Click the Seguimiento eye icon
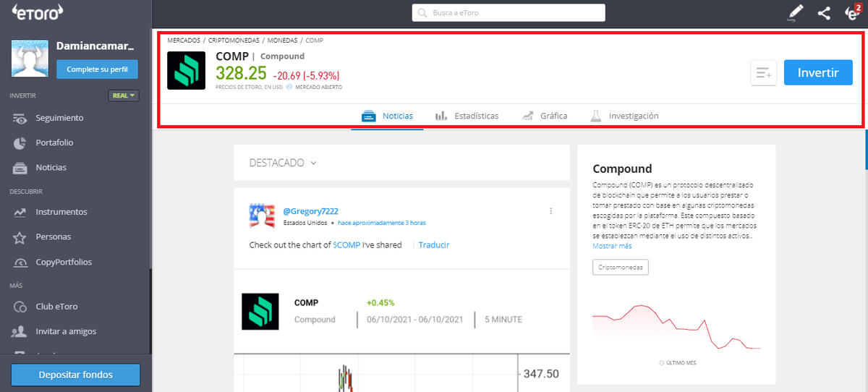The height and width of the screenshot is (392, 868). [20, 118]
